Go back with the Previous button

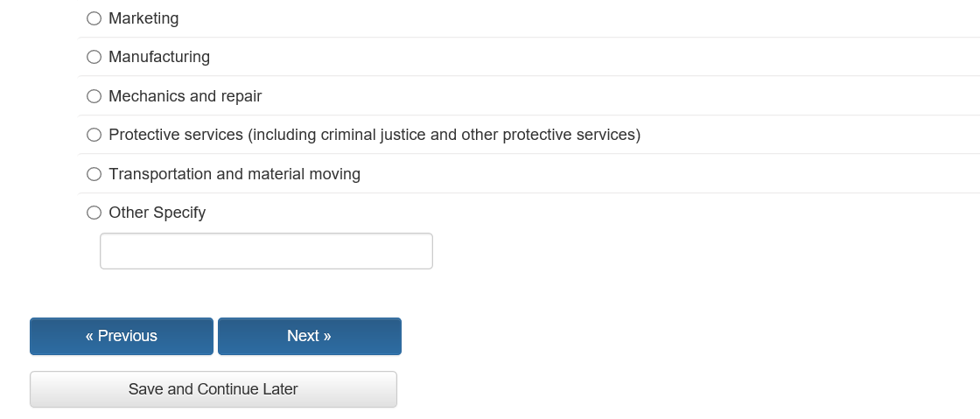tap(122, 336)
